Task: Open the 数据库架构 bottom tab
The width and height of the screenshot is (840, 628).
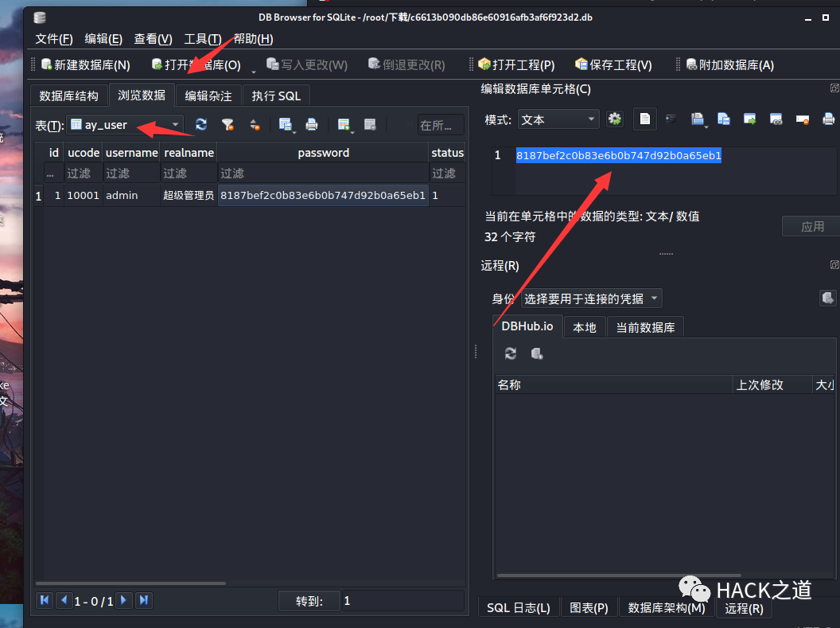Action: tap(667, 607)
